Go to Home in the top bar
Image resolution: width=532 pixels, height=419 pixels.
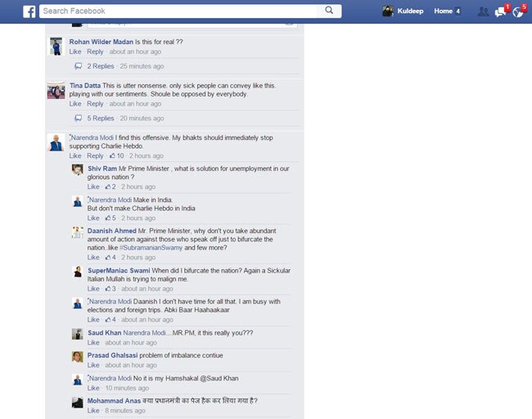point(443,11)
